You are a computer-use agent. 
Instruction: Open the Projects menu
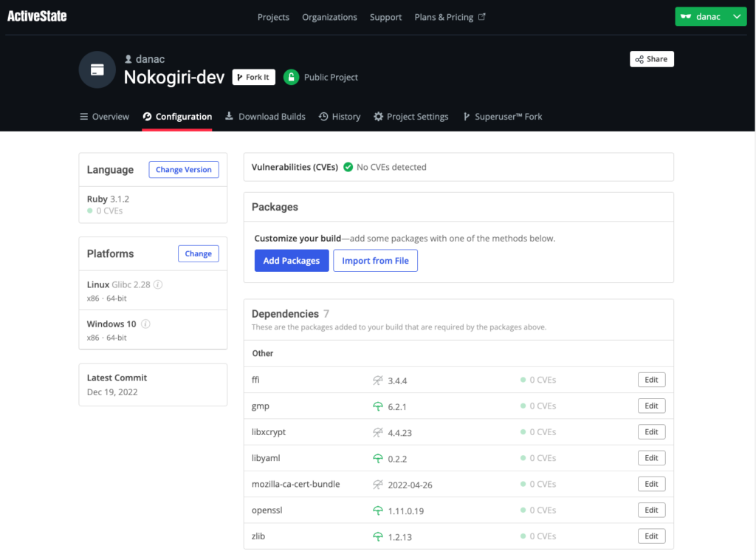coord(273,17)
